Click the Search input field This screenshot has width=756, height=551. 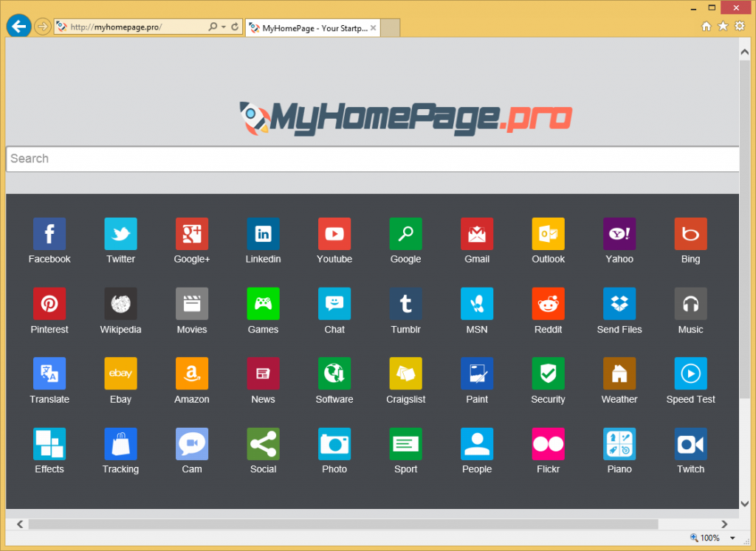pyautogui.click(x=369, y=159)
